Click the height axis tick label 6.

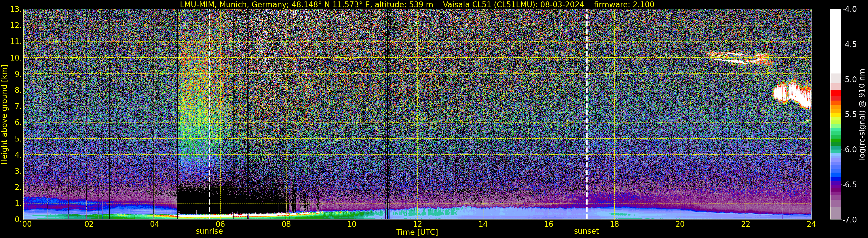tap(18, 122)
